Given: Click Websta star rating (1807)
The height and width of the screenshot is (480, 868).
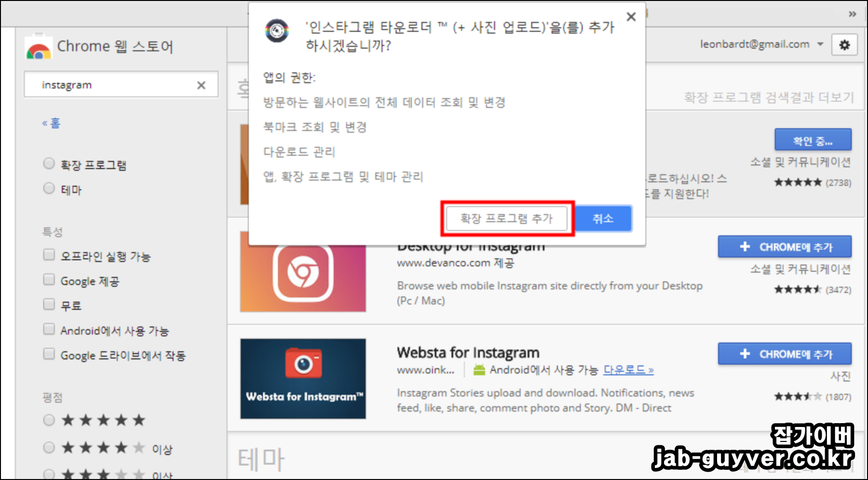Looking at the screenshot, I should pos(813,397).
